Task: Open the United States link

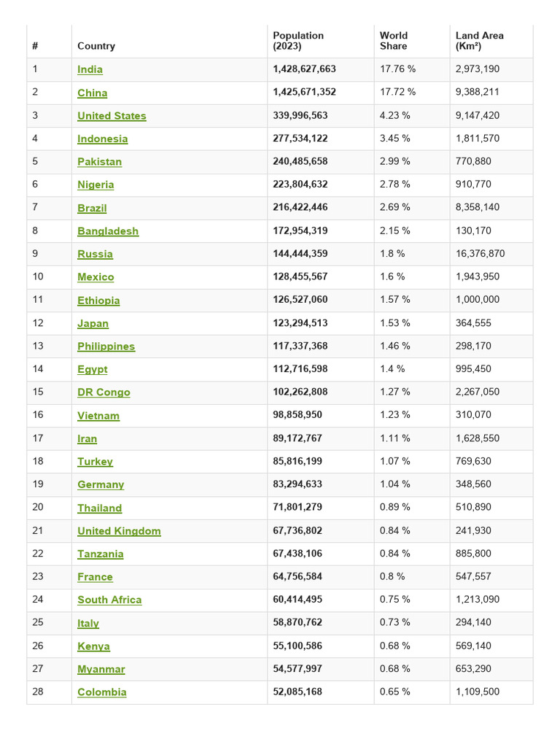Action: pos(112,116)
